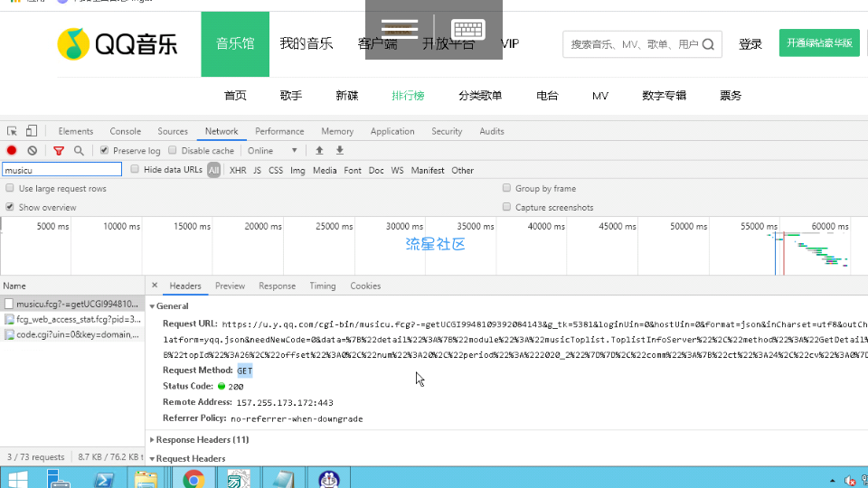Image resolution: width=868 pixels, height=488 pixels.
Task: Open the hamburger menu overlay icon
Action: point(400,29)
